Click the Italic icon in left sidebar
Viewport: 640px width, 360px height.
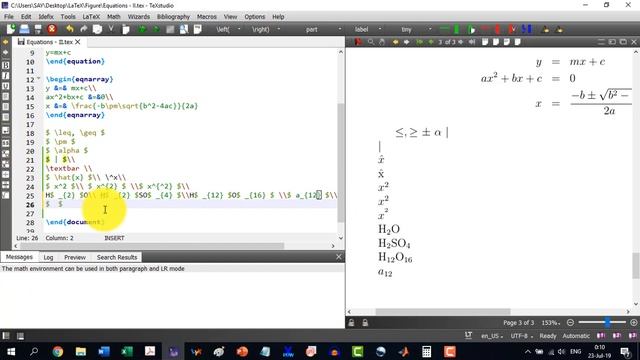pos(6,76)
